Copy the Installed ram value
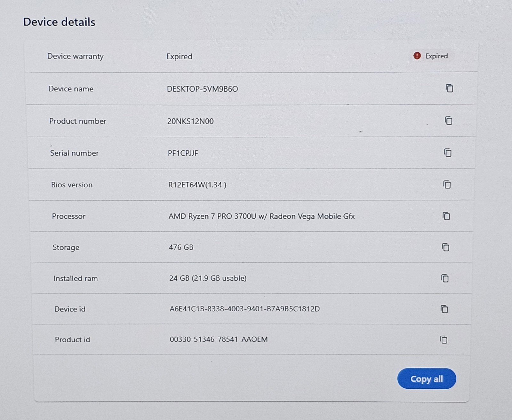This screenshot has width=512, height=420. (x=445, y=278)
